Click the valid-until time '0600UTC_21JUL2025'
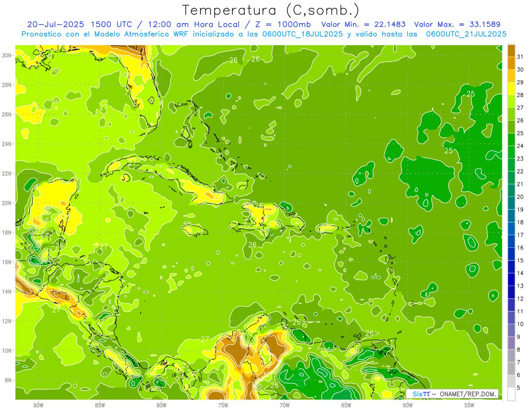Screen dimensions: 532x411 (x=466, y=34)
